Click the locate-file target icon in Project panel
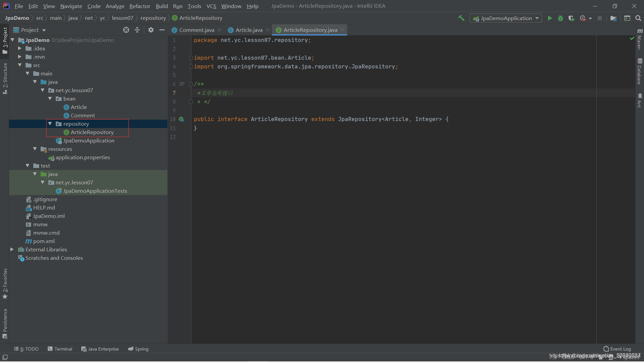Viewport: 644px width, 362px height. (126, 30)
